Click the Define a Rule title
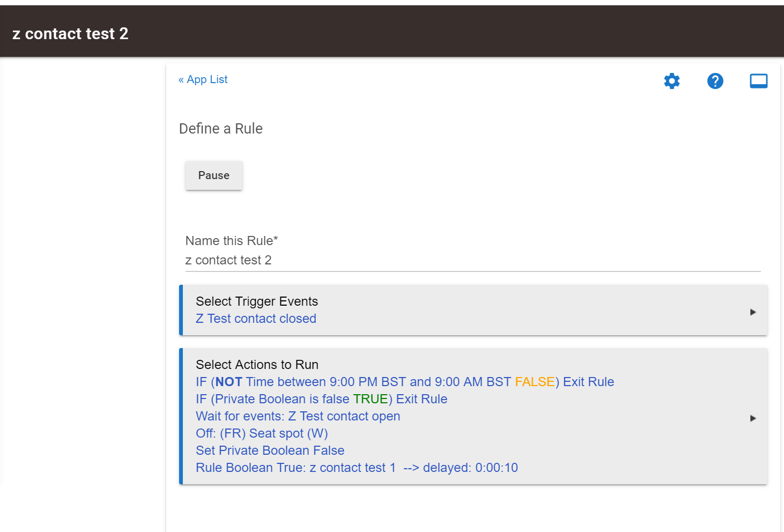The width and height of the screenshot is (784, 532). 221,129
